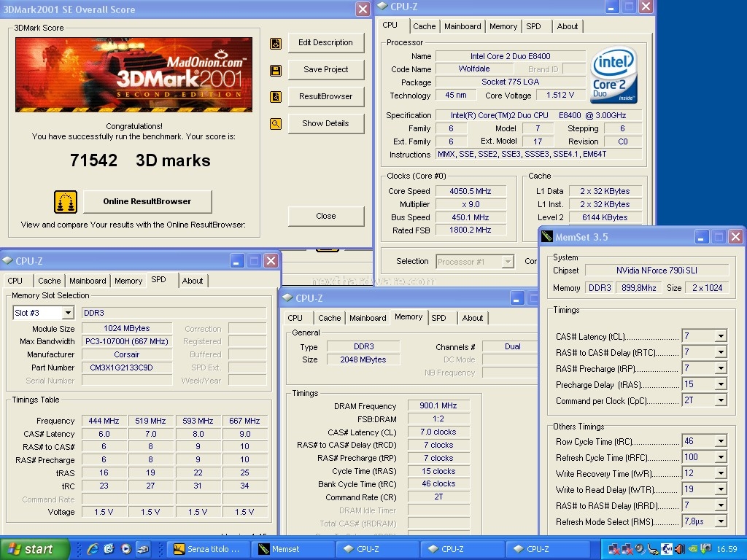This screenshot has width=747, height=560.
Task: Click the 3DMark2001 banner image
Action: point(134,75)
